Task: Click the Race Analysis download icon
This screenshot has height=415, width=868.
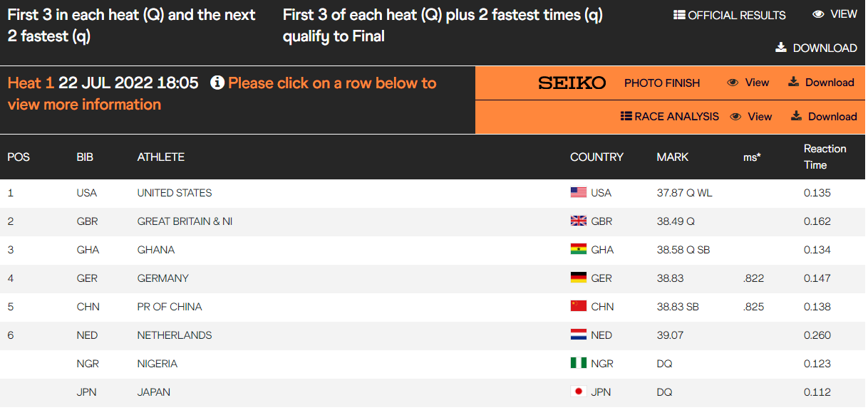Action: coord(796,116)
